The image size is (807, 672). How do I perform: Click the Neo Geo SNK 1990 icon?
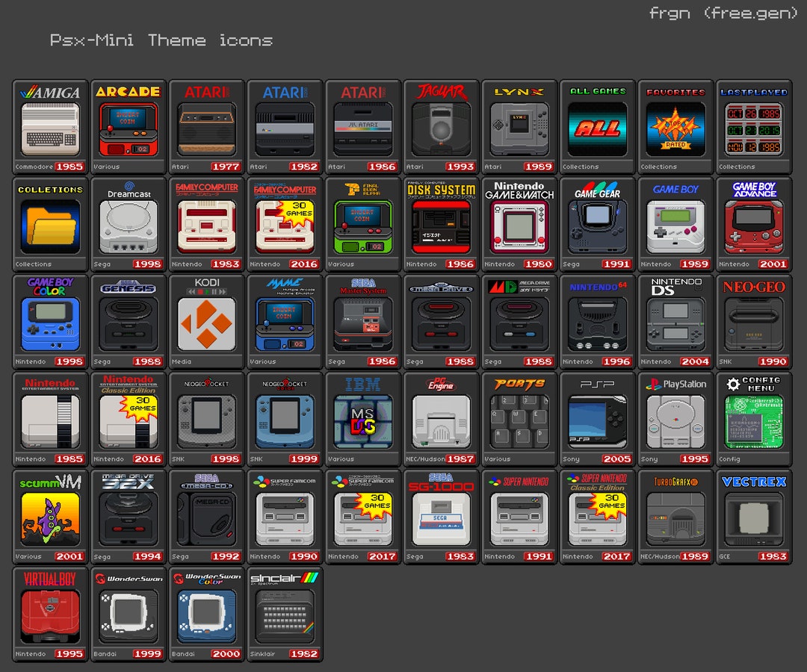tap(753, 318)
